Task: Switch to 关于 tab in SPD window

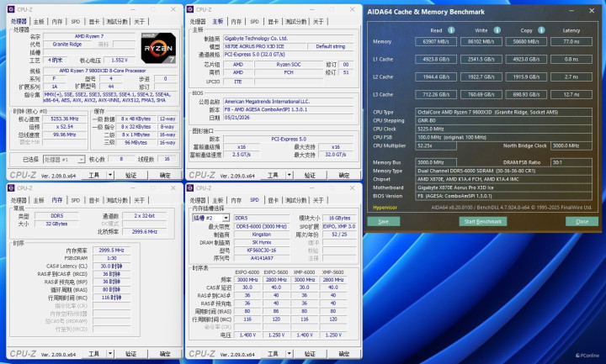Action: coord(318,200)
